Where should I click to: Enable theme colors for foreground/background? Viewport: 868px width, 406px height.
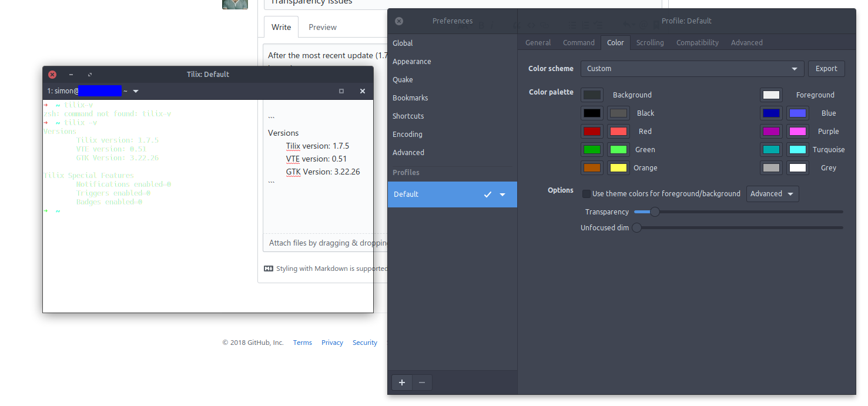click(586, 193)
